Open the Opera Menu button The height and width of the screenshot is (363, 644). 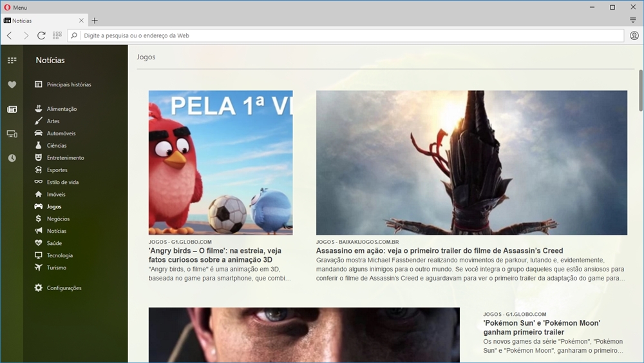tap(15, 7)
